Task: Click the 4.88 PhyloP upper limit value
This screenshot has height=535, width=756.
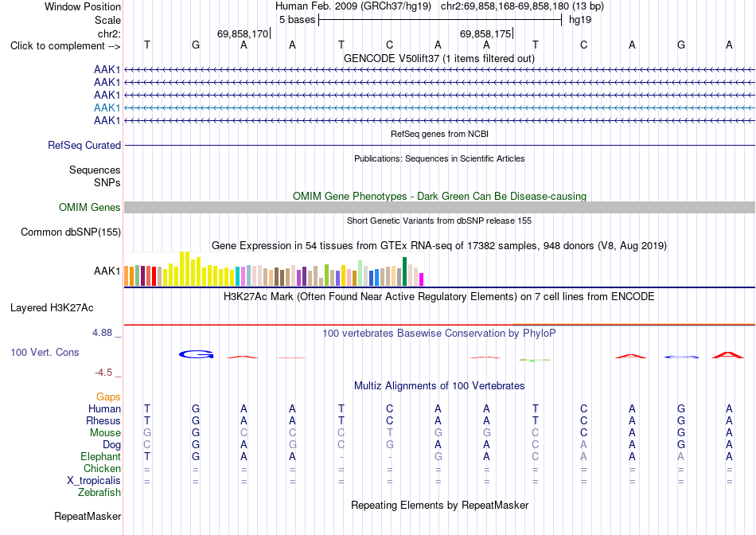Action: click(102, 333)
